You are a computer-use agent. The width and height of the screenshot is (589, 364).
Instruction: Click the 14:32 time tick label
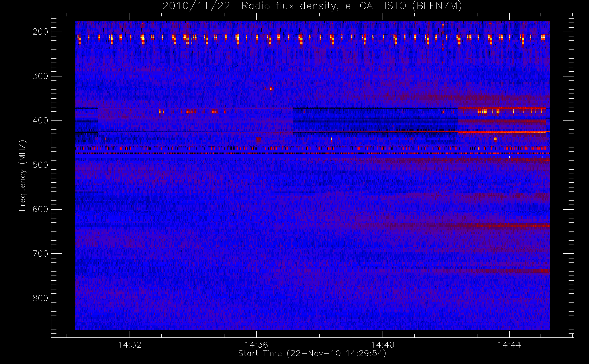point(130,345)
